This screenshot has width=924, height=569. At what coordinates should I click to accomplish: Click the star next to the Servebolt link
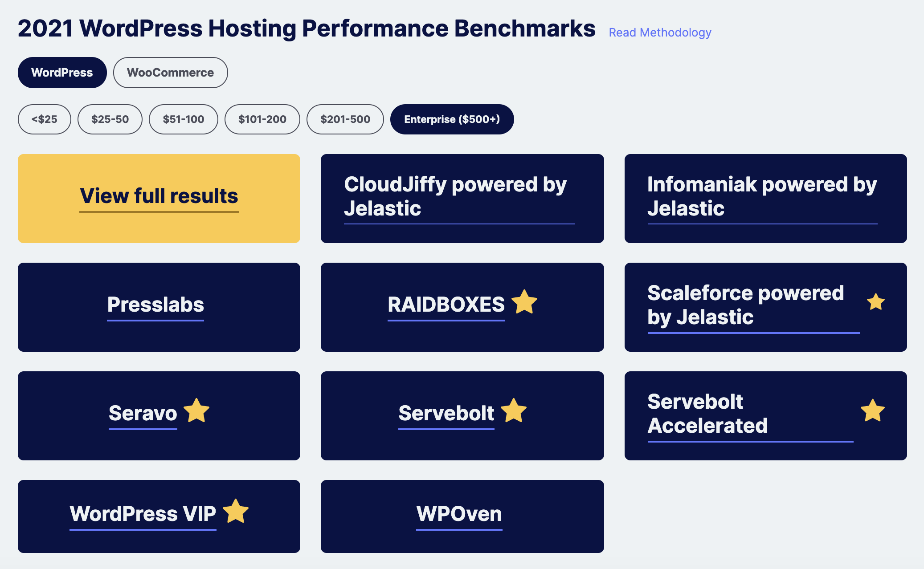pyautogui.click(x=514, y=410)
